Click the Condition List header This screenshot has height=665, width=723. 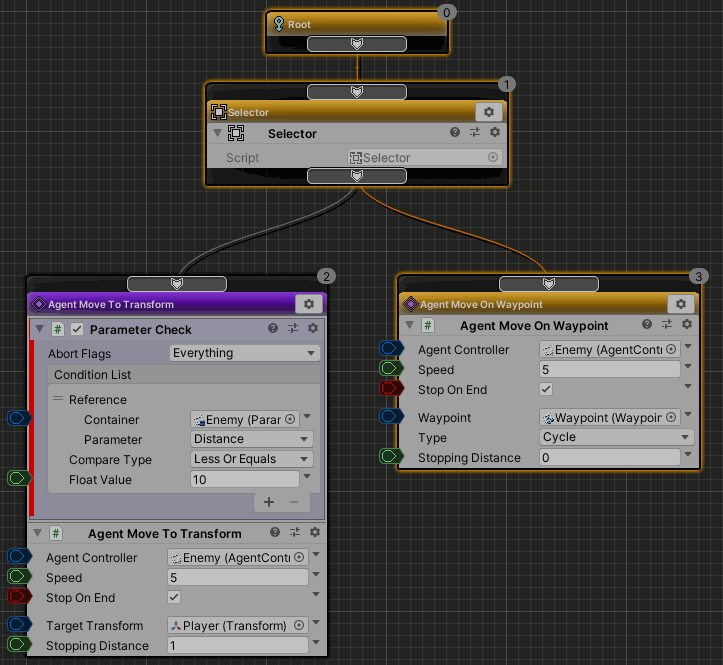(x=184, y=374)
